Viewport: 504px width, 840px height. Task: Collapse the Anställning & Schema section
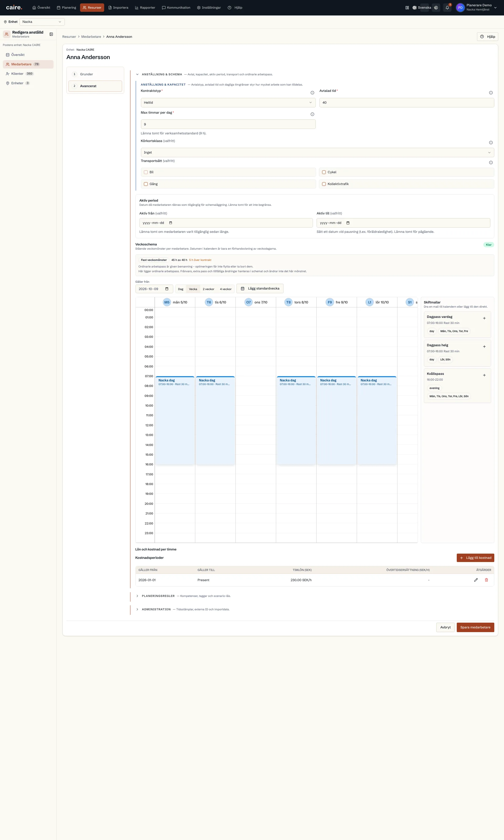(137, 74)
